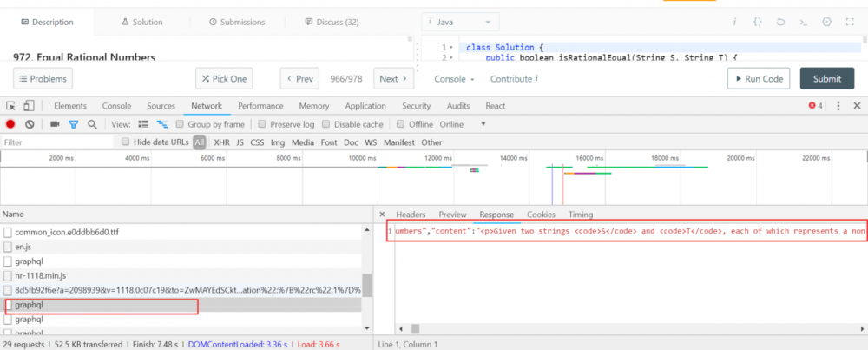The height and width of the screenshot is (350, 868).
Task: Click the network Filter input field
Action: 57,142
